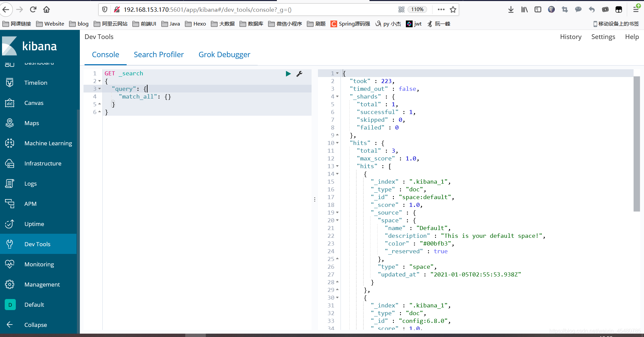This screenshot has height=337, width=644.
Task: Open the Website bookmark folder
Action: tap(50, 24)
